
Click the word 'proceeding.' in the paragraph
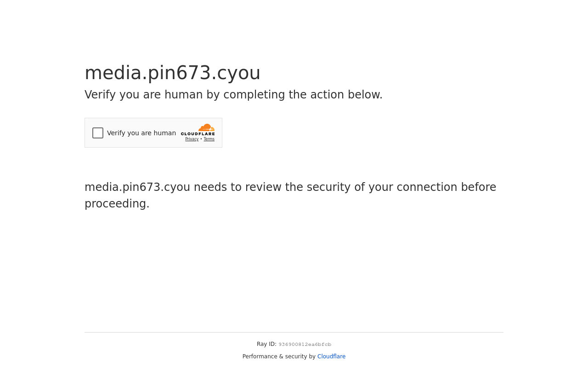point(117,204)
